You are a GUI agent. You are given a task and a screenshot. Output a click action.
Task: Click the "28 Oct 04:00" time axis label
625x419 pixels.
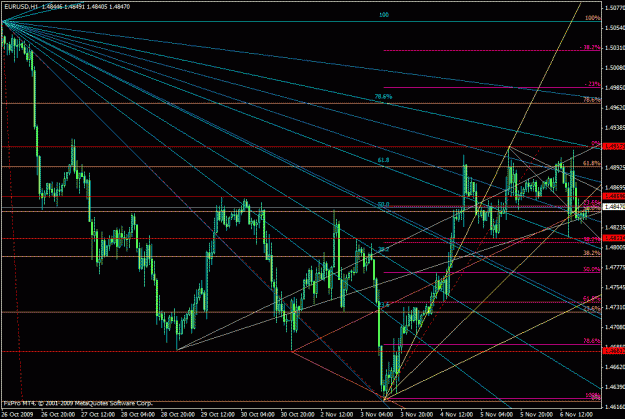tap(138, 414)
